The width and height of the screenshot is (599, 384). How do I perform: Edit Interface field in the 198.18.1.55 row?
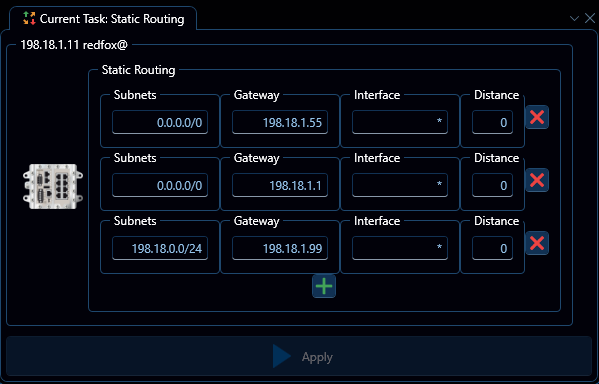coord(400,122)
